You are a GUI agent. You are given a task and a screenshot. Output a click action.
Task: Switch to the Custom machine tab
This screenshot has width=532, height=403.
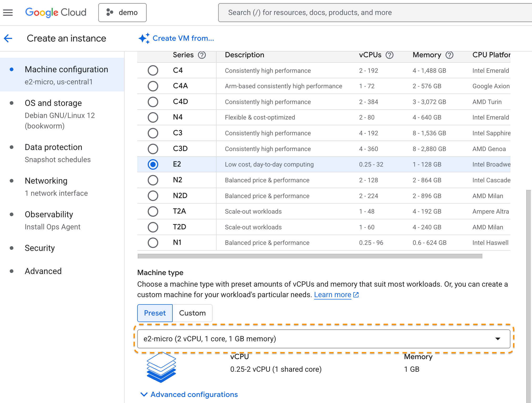point(192,313)
